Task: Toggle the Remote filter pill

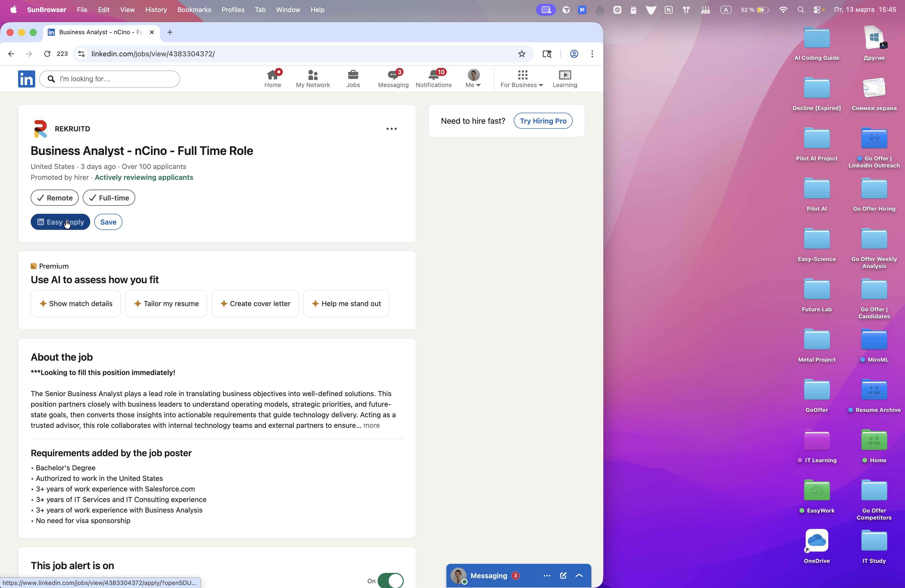Action: [54, 198]
